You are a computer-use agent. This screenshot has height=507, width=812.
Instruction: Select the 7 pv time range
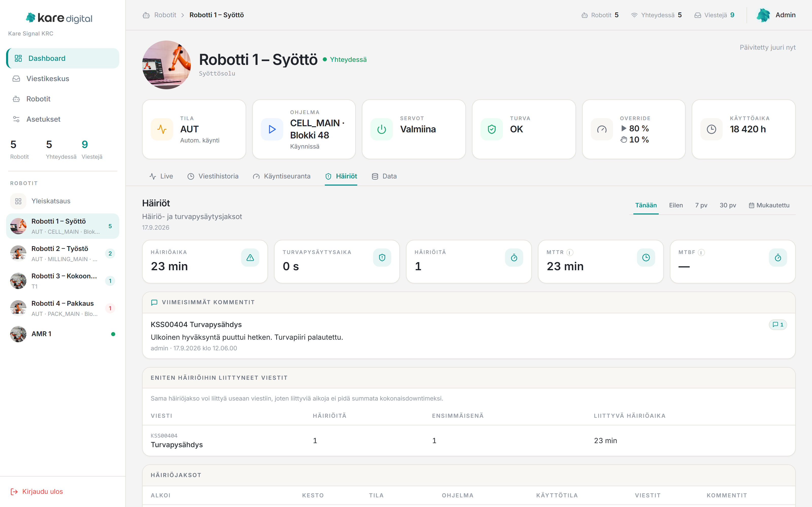pyautogui.click(x=701, y=205)
